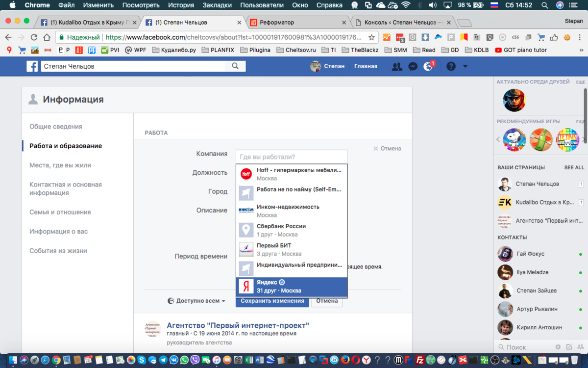Image resolution: width=588 pixels, height=368 pixels.
Task: Expand the account dropdown arrow in Facebook header
Action: [x=465, y=66]
